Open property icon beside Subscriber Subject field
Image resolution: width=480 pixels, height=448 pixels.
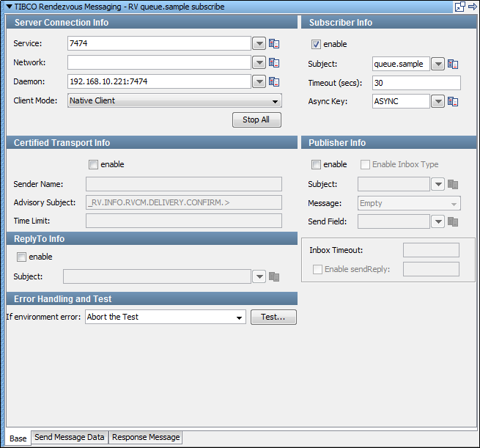point(453,64)
